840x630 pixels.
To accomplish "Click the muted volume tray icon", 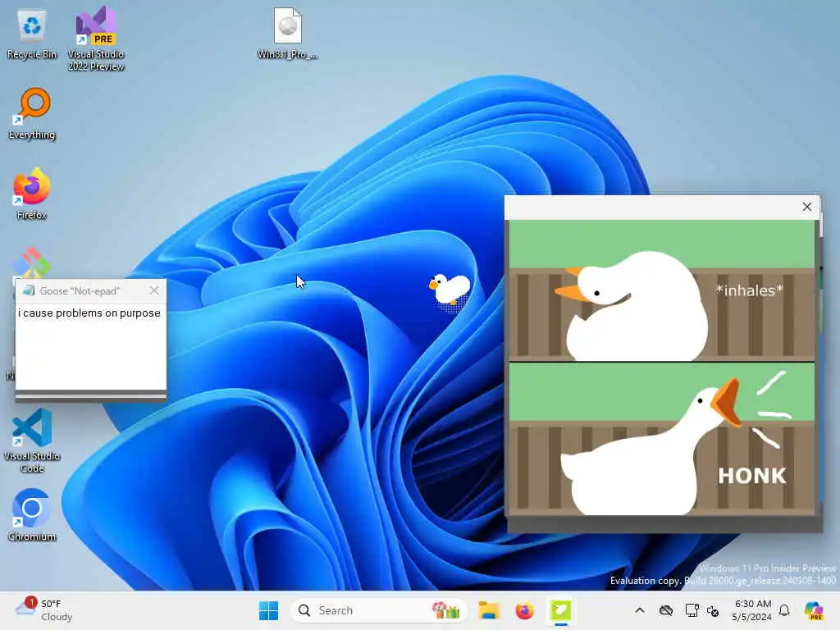I will point(713,610).
